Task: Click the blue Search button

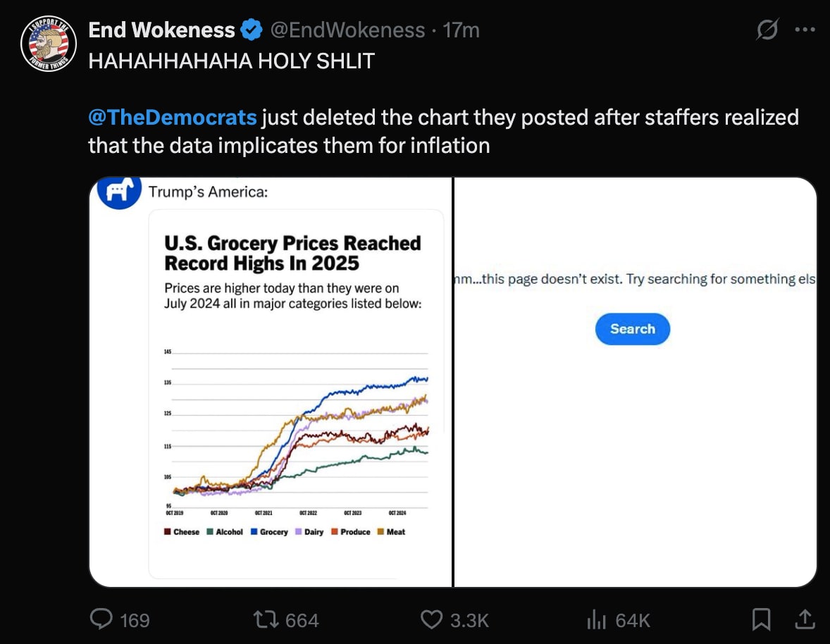Action: click(x=633, y=329)
